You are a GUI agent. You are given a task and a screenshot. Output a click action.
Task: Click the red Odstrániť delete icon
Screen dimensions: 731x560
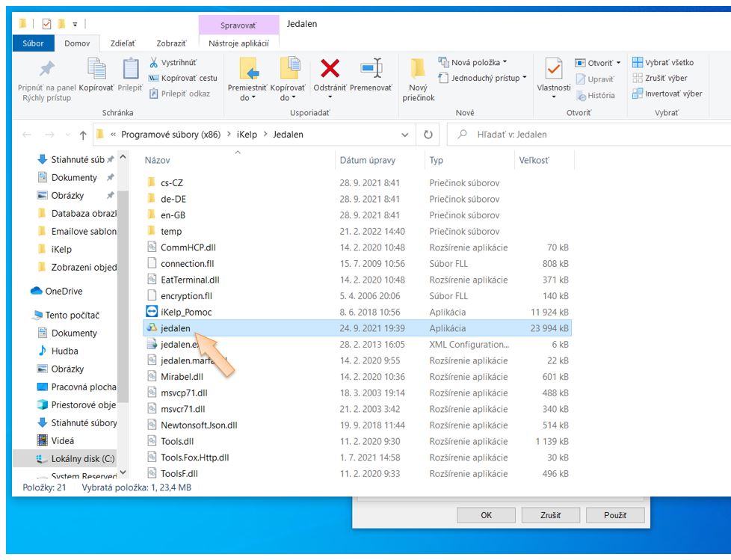330,70
